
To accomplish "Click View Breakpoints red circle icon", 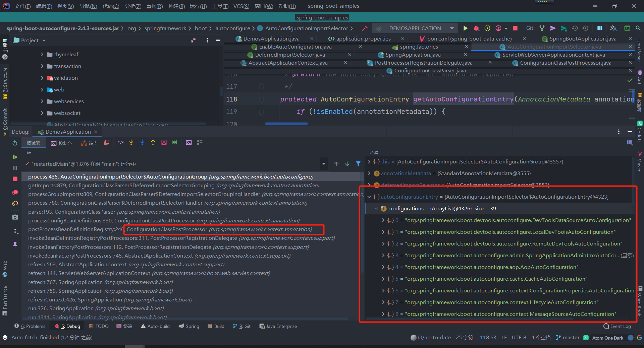I will pyautogui.click(x=15, y=192).
